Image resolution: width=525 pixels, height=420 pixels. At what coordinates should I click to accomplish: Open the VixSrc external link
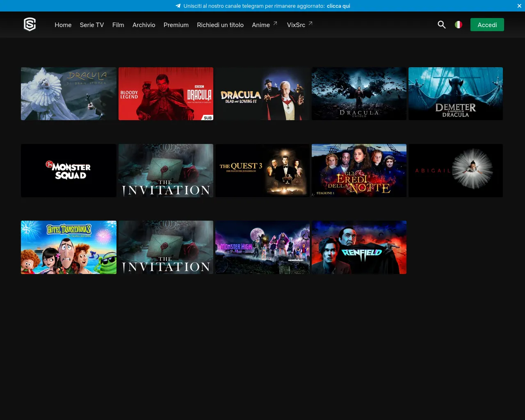[299, 25]
